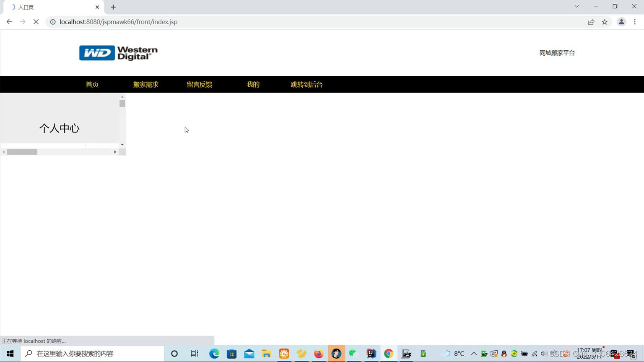
Task: Open the weather widget showing 8°C
Action: pyautogui.click(x=453, y=354)
